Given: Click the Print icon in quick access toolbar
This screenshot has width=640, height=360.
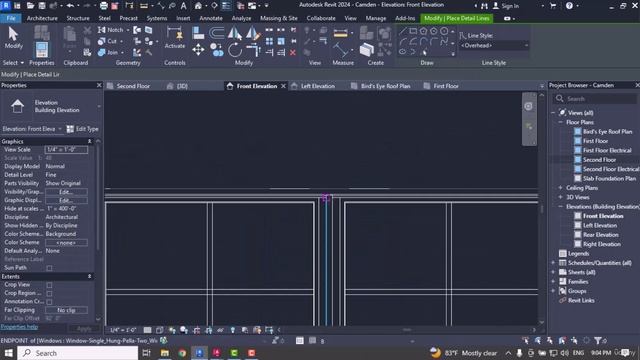Looking at the screenshot, I should (x=104, y=6).
